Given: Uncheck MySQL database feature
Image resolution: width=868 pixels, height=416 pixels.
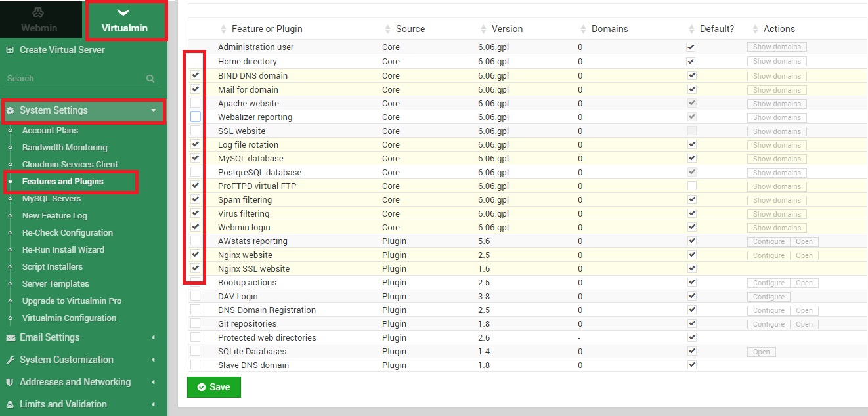Looking at the screenshot, I should [x=195, y=158].
